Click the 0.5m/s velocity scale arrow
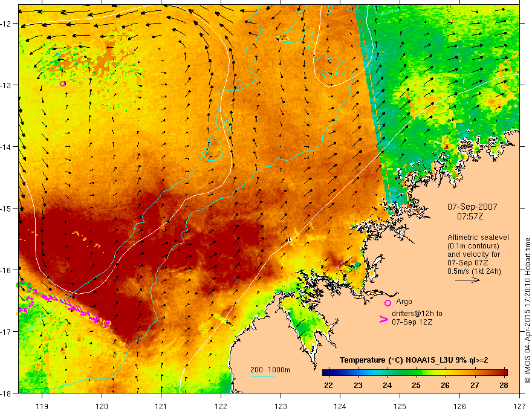 pyautogui.click(x=467, y=280)
